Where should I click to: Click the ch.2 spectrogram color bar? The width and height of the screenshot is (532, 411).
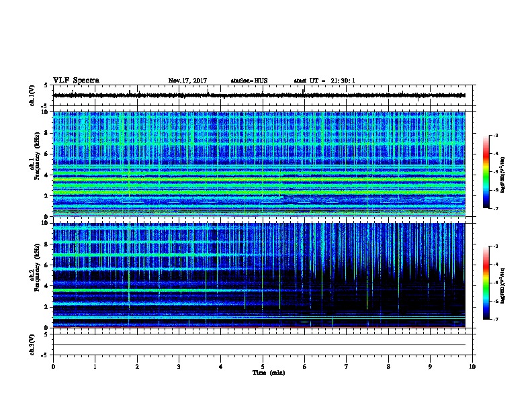[x=486, y=283]
